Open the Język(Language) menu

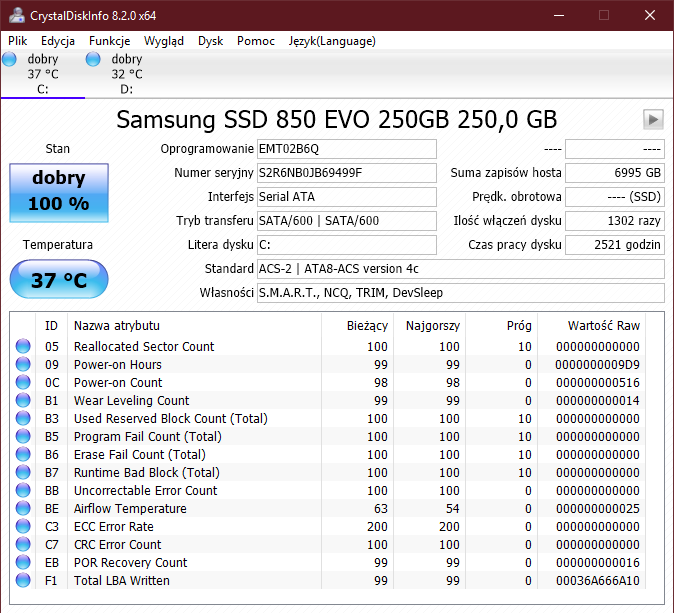click(332, 41)
